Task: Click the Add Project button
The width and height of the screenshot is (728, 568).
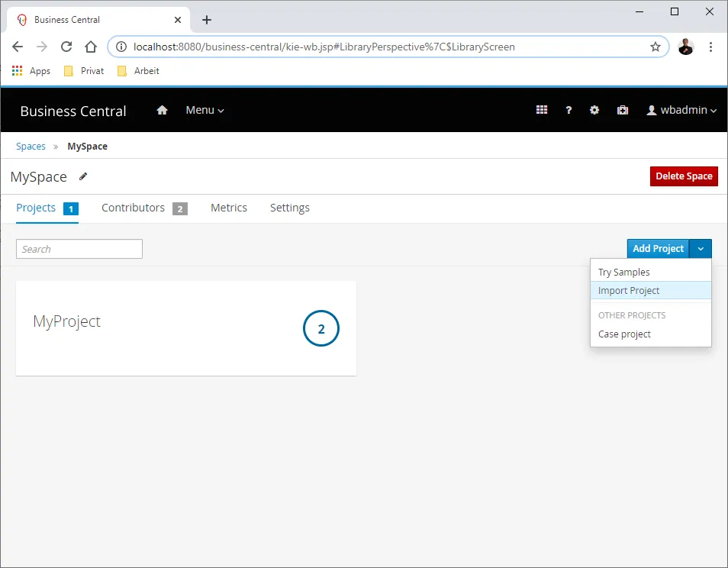Action: click(x=658, y=249)
